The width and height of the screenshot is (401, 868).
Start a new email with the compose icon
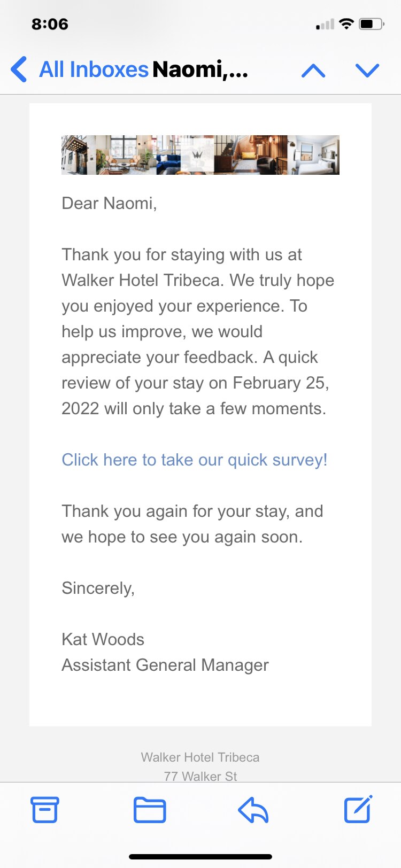pos(357,809)
